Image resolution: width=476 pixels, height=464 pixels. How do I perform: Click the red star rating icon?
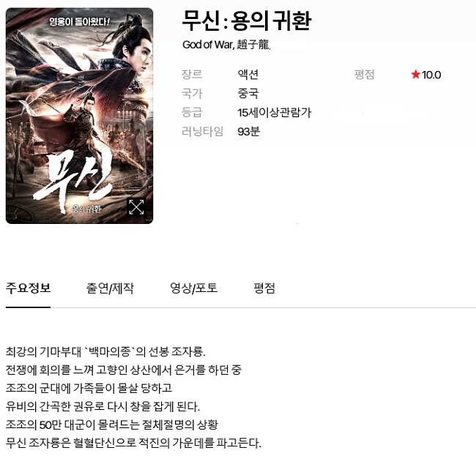pyautogui.click(x=415, y=75)
